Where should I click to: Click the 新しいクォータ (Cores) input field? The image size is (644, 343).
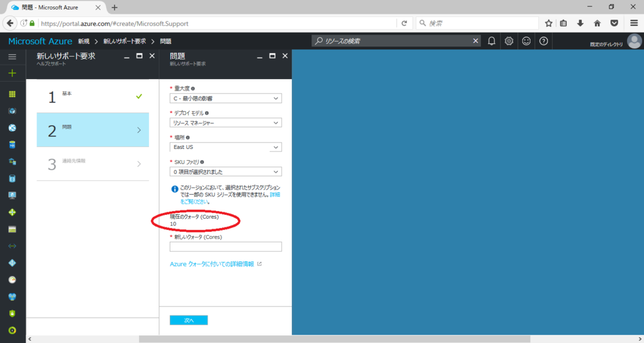tap(226, 246)
